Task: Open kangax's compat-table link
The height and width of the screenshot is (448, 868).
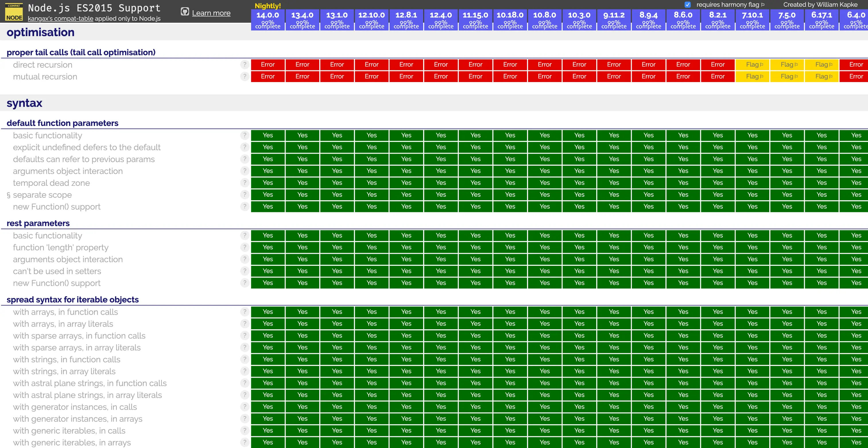Action: [60, 19]
